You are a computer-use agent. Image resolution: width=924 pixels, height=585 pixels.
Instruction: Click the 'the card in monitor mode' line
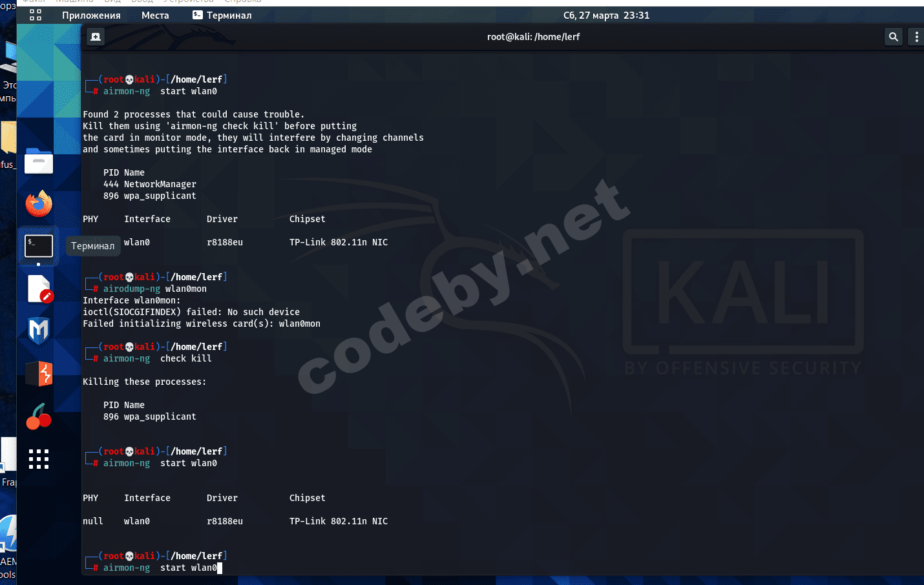tap(253, 138)
